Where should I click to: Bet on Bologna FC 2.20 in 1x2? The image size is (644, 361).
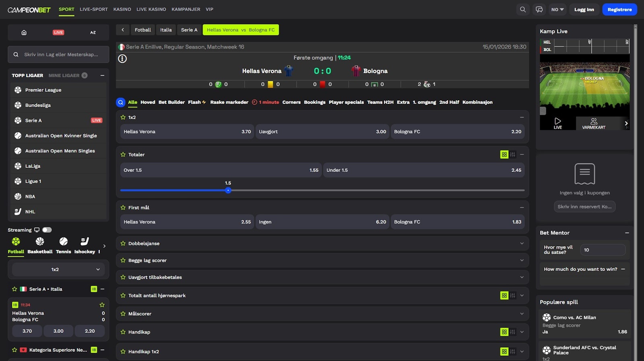point(458,132)
